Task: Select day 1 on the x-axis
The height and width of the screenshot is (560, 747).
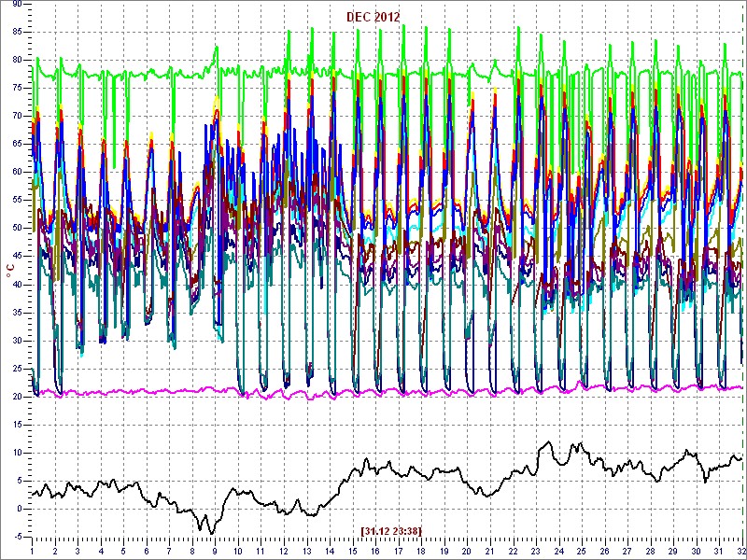Action: point(32,552)
